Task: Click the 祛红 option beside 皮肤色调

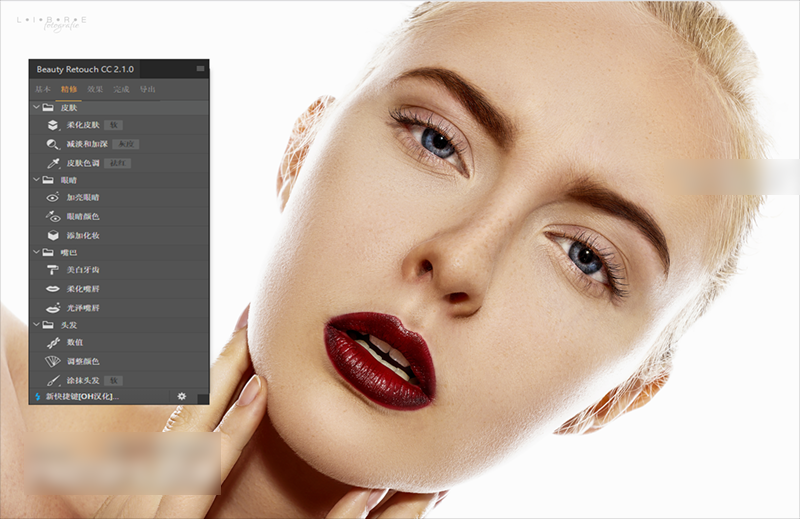Action: [x=118, y=162]
